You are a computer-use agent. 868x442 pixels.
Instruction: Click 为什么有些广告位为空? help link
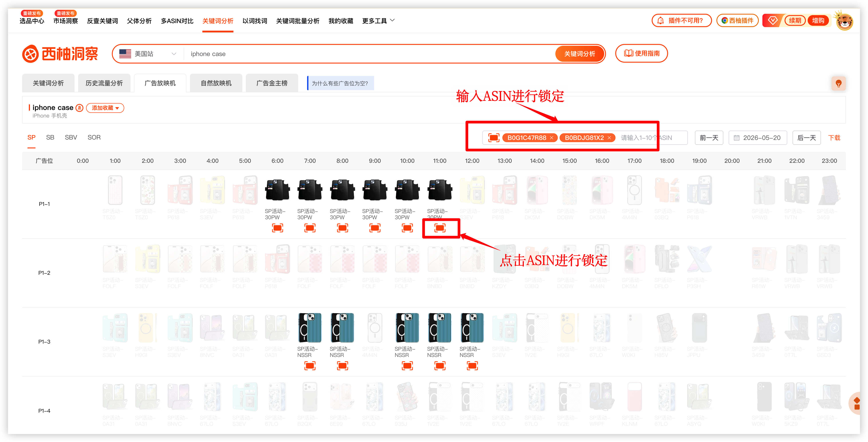(340, 83)
